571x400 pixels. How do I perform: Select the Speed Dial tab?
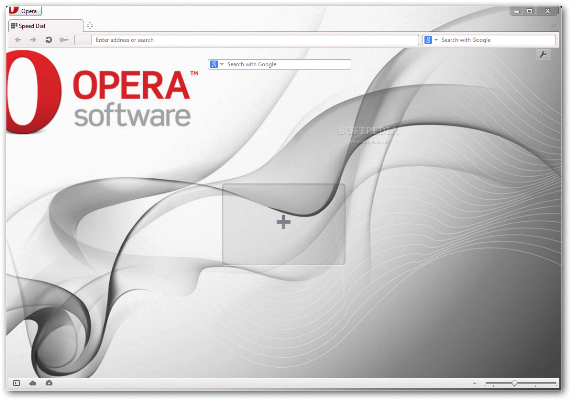pyautogui.click(x=45, y=26)
